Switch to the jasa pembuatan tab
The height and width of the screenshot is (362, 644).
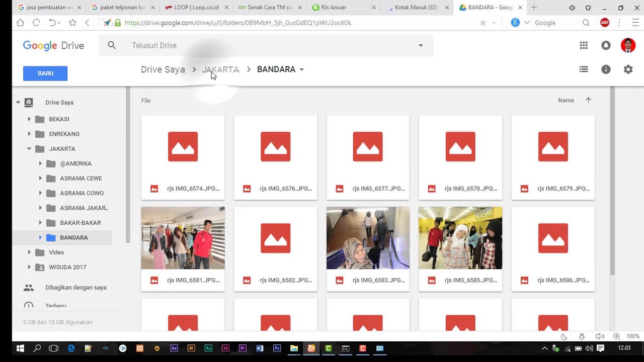(x=49, y=8)
